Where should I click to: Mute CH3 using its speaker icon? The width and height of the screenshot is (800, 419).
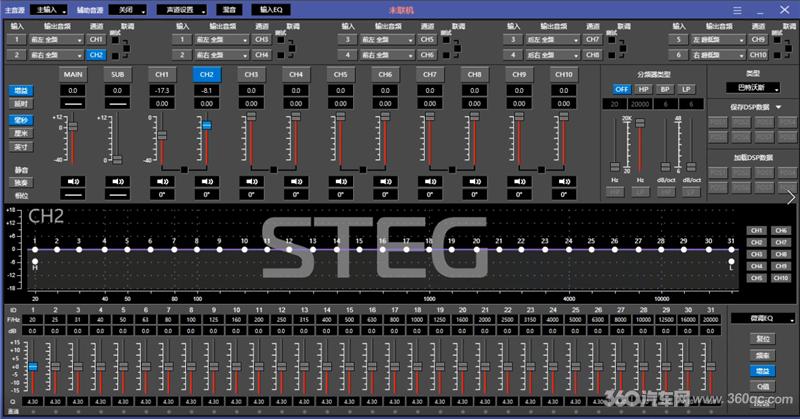(252, 181)
